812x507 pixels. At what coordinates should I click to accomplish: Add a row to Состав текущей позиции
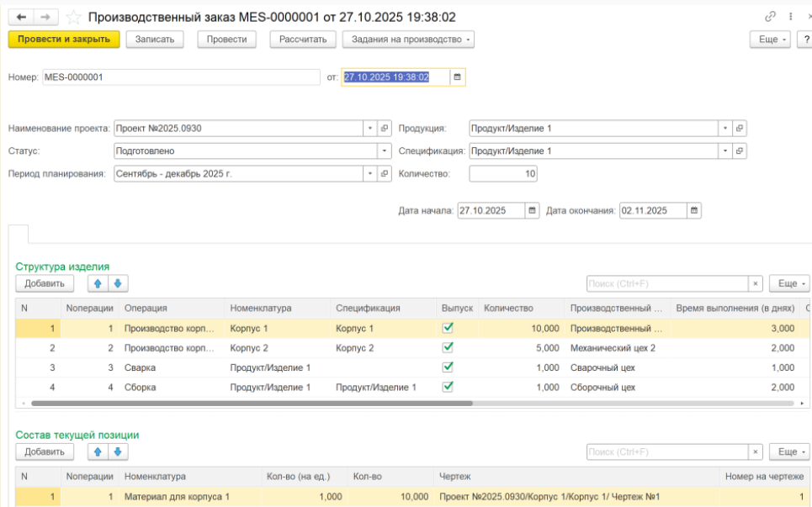[x=45, y=452]
